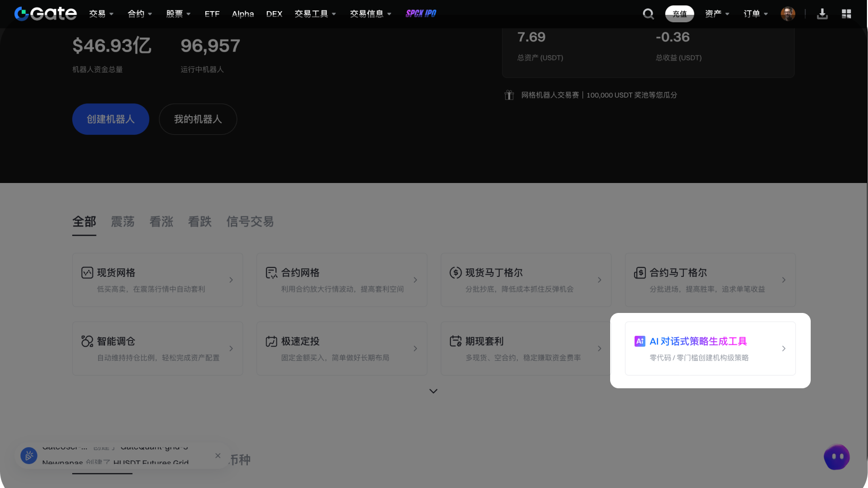The height and width of the screenshot is (488, 868).
Task: Click the 现货网格 chart icon
Action: click(x=87, y=273)
